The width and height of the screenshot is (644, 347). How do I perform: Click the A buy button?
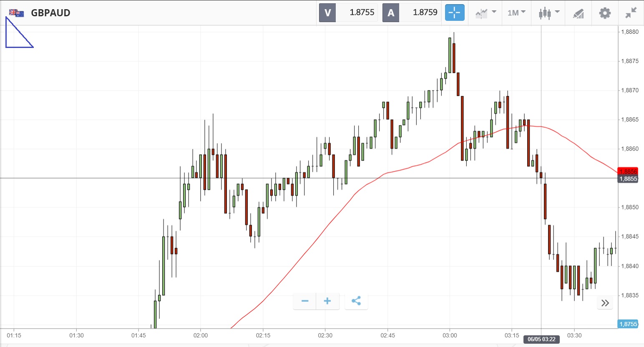pyautogui.click(x=391, y=13)
